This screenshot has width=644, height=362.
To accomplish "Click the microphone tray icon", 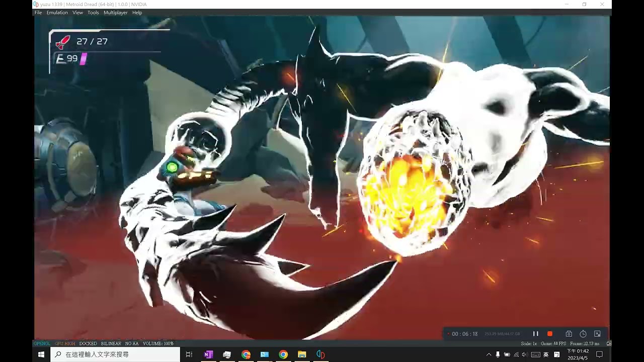I will (498, 354).
